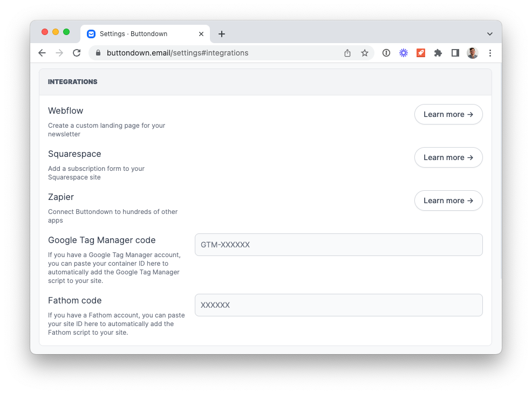532x394 pixels.
Task: Open the Chrome share menu
Action: pyautogui.click(x=347, y=53)
